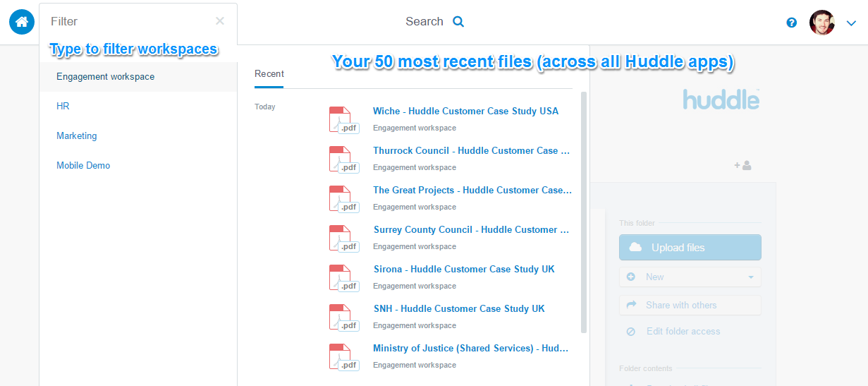Open the Thurrock Council case study link
Viewport: 868px width, 386px height.
point(472,150)
